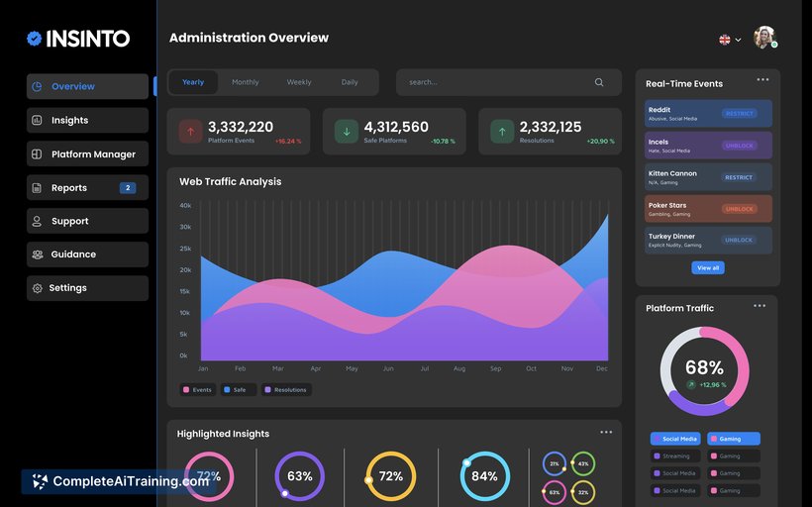This screenshot has width=812, height=507.
Task: Open the Platform Traffic three-dot menu
Action: pos(760,306)
